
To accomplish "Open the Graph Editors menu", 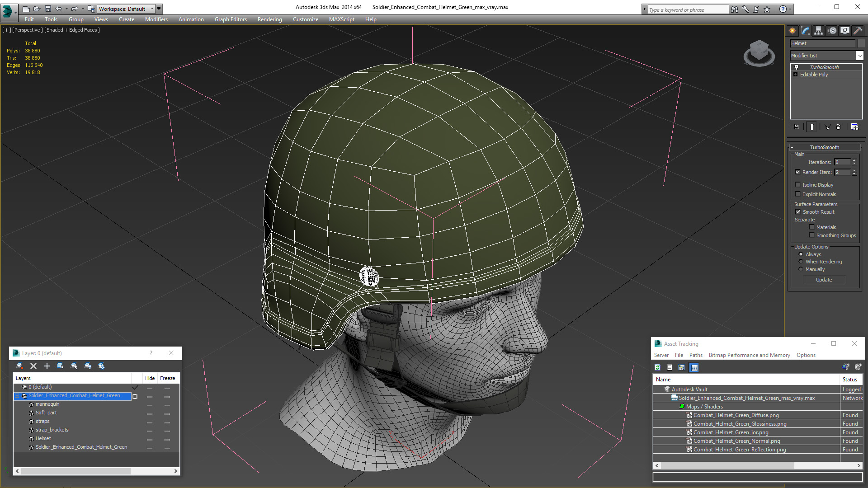I will pos(231,19).
